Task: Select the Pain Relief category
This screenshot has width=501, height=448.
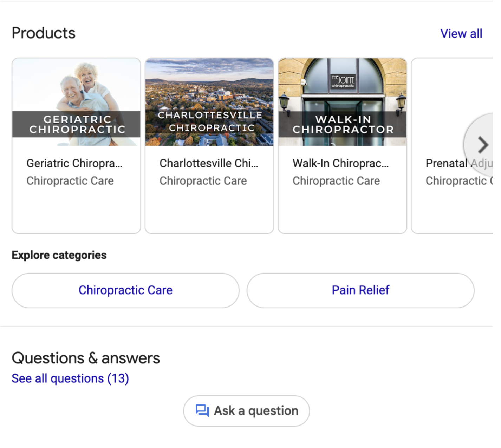Action: click(360, 290)
